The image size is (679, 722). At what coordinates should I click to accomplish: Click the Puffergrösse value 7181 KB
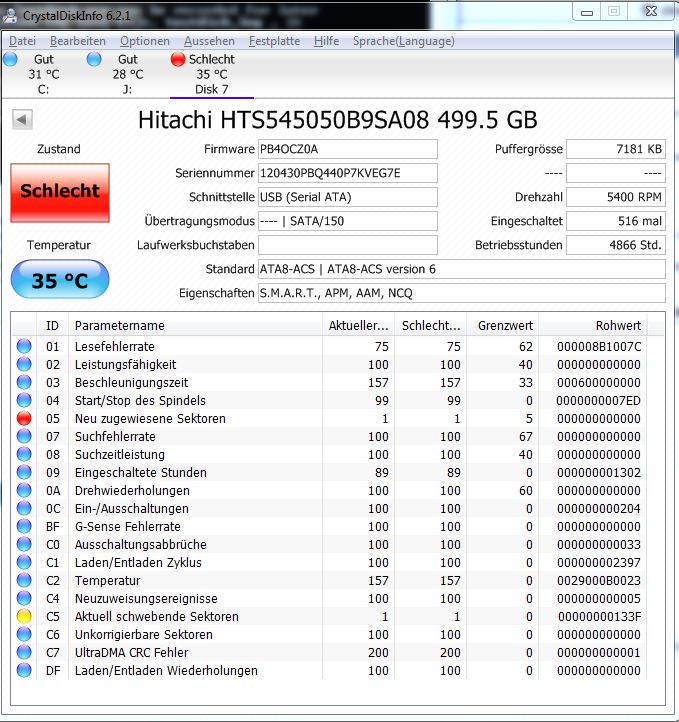(x=616, y=149)
